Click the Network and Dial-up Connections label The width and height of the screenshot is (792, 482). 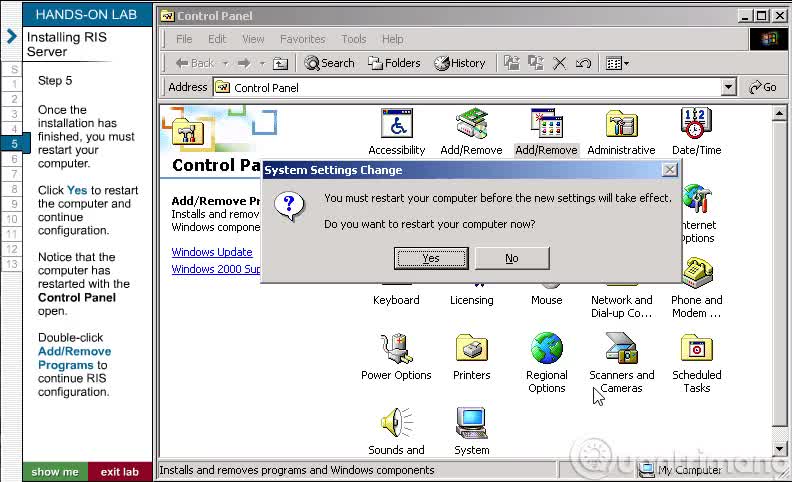coord(621,307)
